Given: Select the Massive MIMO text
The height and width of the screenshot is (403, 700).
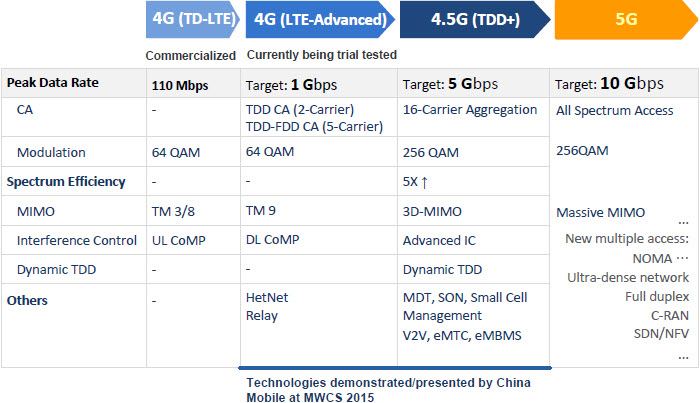Looking at the screenshot, I should [x=600, y=212].
